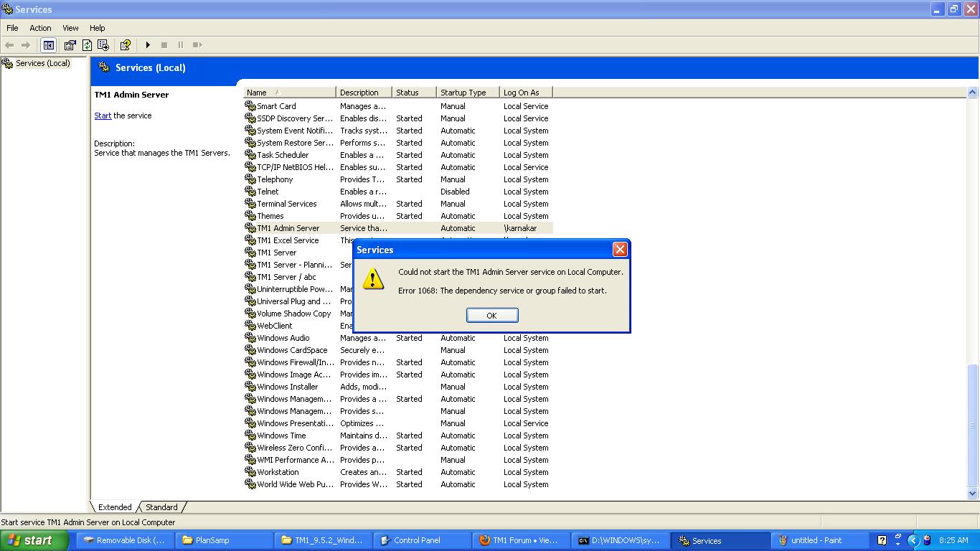The width and height of the screenshot is (980, 551).
Task: Switch to untitled - Paint taskbar button
Action: [821, 540]
